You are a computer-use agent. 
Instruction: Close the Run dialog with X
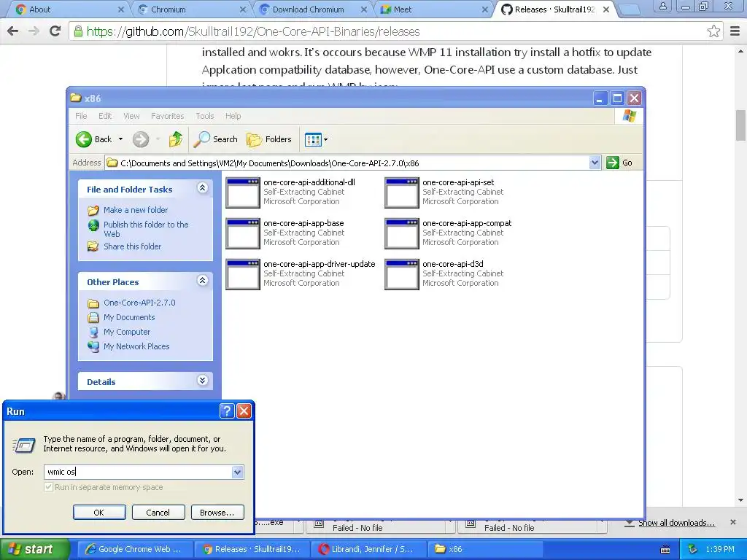pyautogui.click(x=244, y=411)
